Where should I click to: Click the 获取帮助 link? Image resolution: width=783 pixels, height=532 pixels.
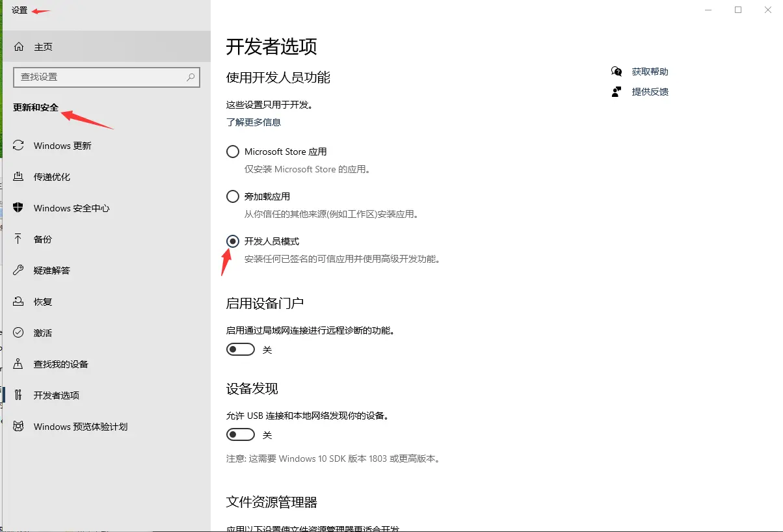[x=650, y=72]
